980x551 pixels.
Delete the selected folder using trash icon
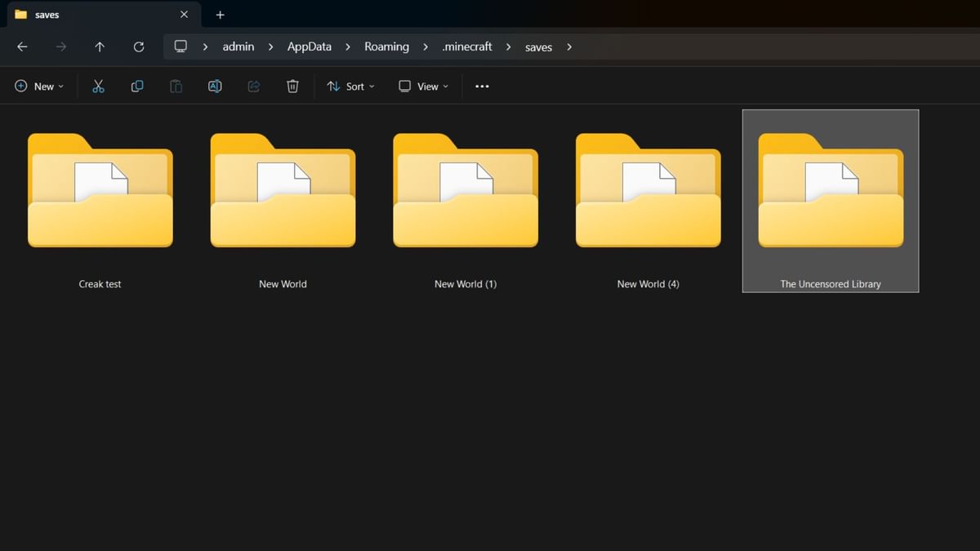click(x=292, y=86)
